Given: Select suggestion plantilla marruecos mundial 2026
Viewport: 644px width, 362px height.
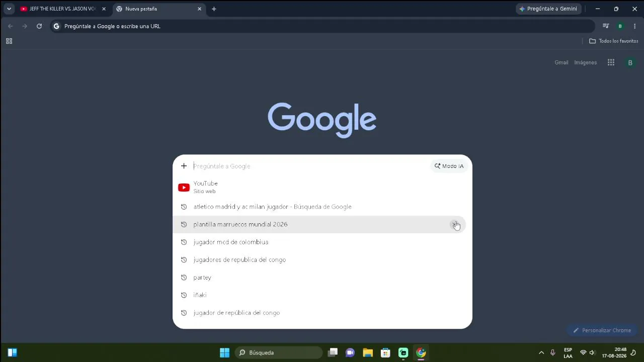Looking at the screenshot, I should pyautogui.click(x=323, y=224).
